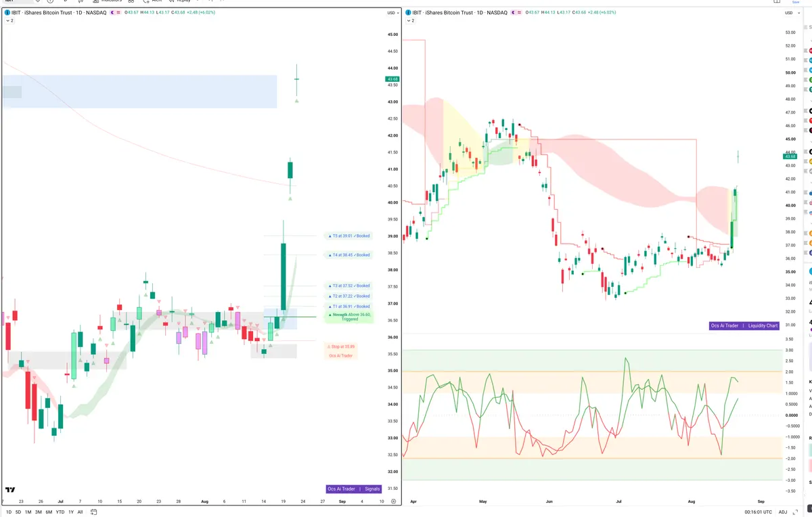This screenshot has height=517, width=812.
Task: Select the 3M time range
Action: [39, 512]
